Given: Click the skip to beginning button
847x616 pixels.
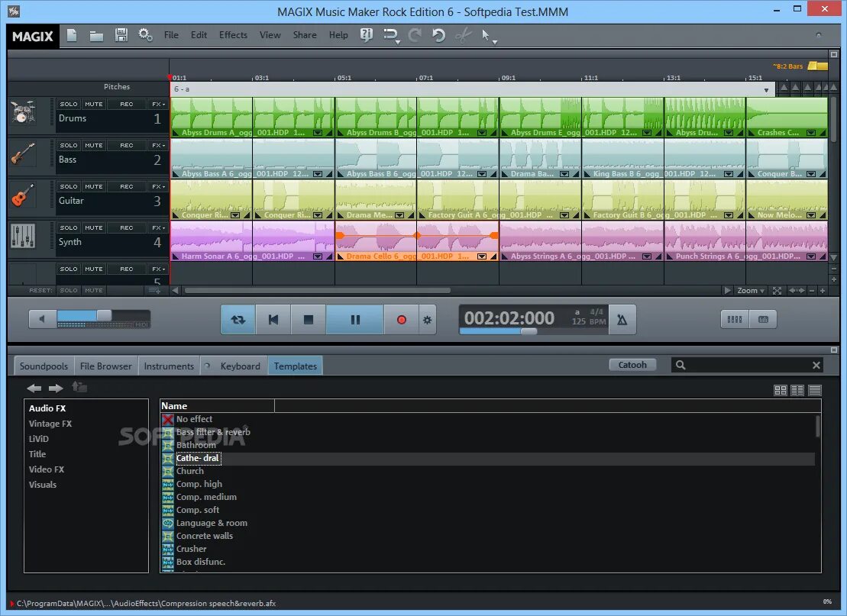Looking at the screenshot, I should (x=273, y=320).
